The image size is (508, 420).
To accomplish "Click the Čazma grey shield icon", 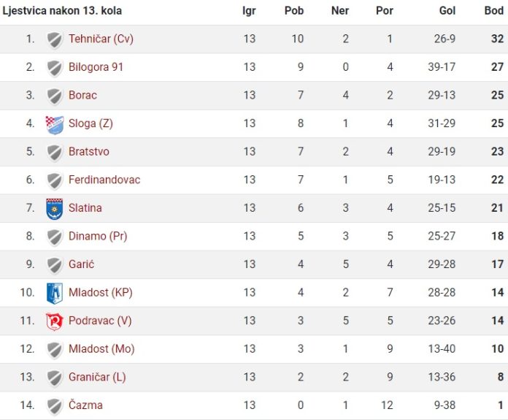I will click(55, 406).
